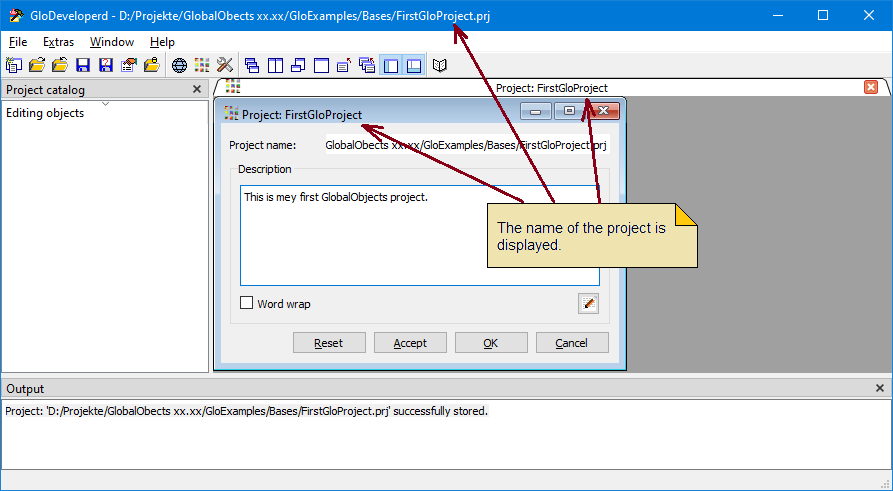Toggle the bottom Output panel toolbar button
893x491 pixels.
point(414,65)
